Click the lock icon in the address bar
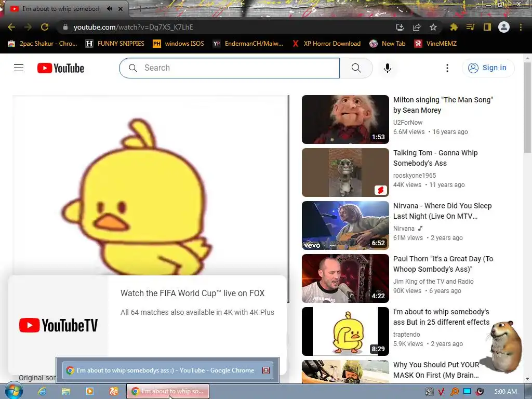This screenshot has height=399, width=532. tap(65, 27)
